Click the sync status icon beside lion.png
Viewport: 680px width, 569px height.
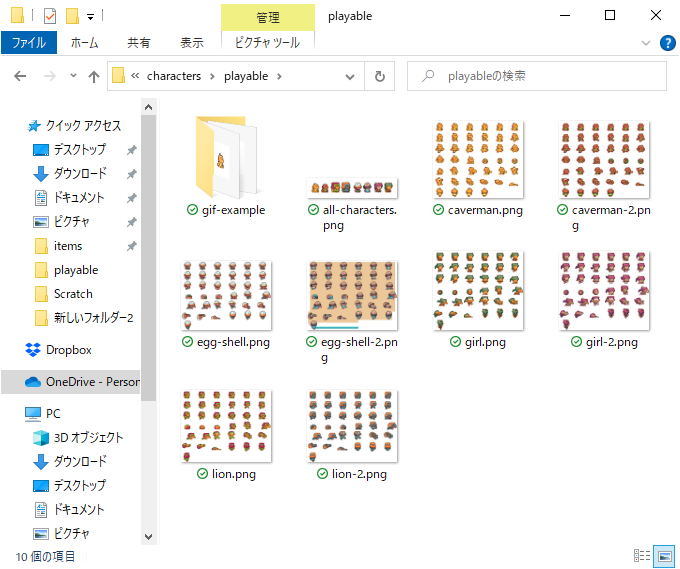point(203,474)
